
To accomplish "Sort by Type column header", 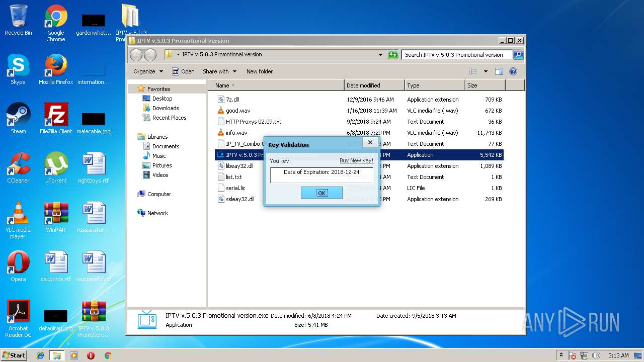I will (435, 85).
